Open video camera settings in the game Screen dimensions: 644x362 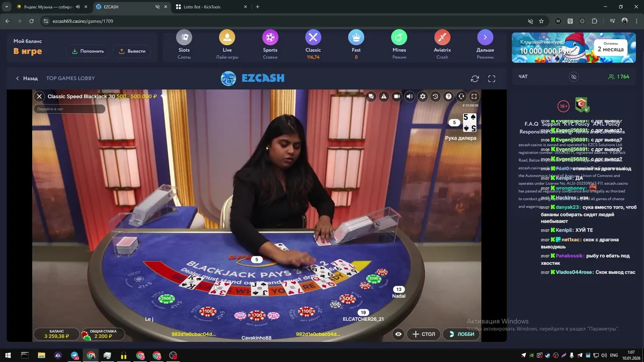point(396,97)
